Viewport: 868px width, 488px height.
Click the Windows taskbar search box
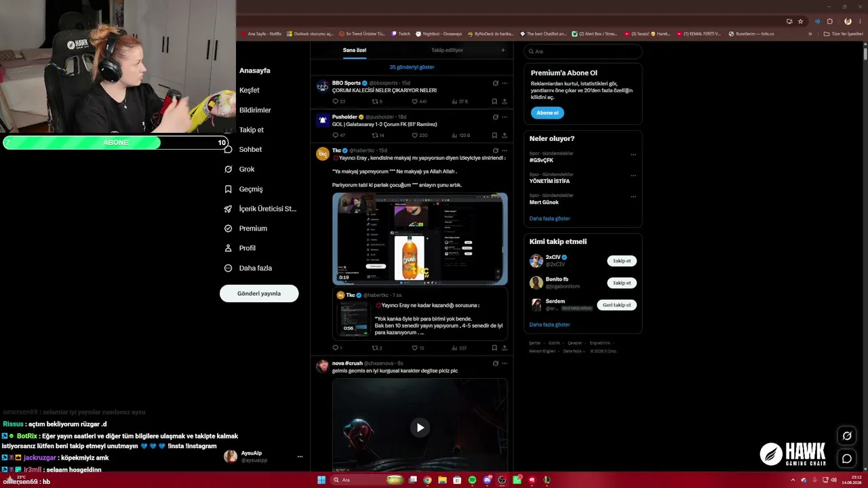[x=368, y=480]
